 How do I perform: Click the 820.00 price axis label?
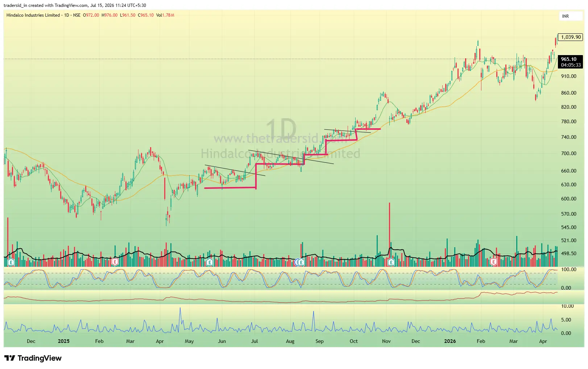[568, 107]
